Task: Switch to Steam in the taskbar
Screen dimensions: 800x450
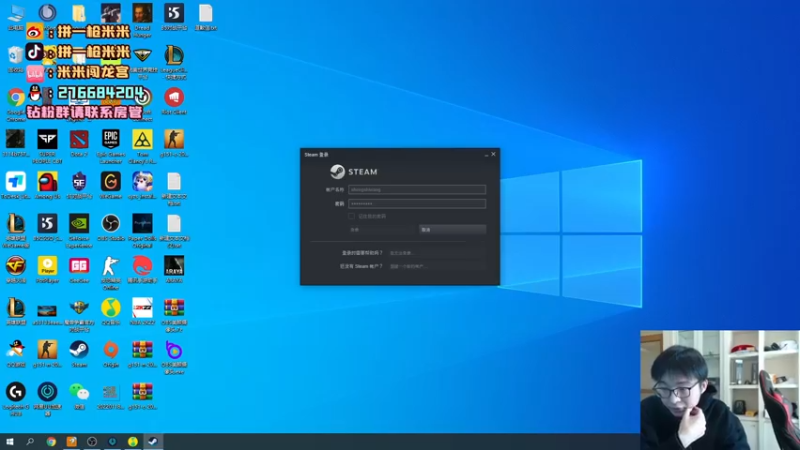Action: [153, 442]
